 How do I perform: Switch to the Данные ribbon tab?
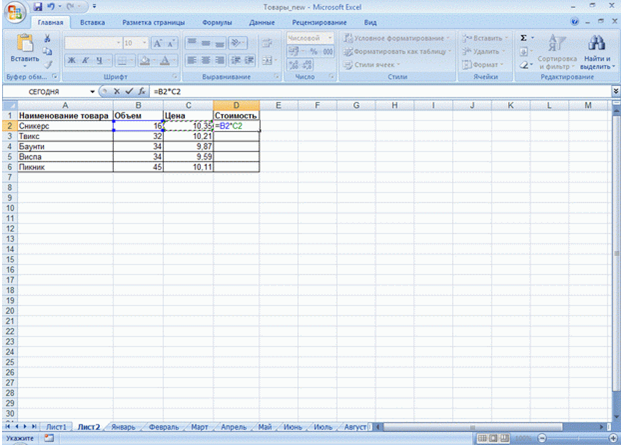click(x=262, y=23)
